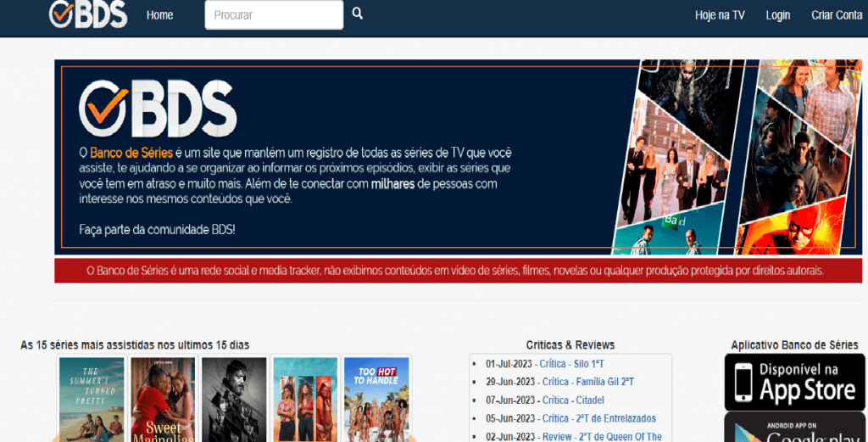Open Sweet Magnolias series poster
The width and height of the screenshot is (868, 442).
coord(163,399)
